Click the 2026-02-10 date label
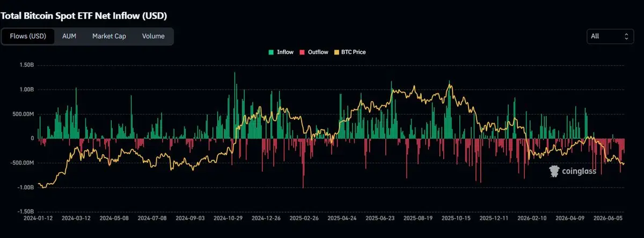 533,219
